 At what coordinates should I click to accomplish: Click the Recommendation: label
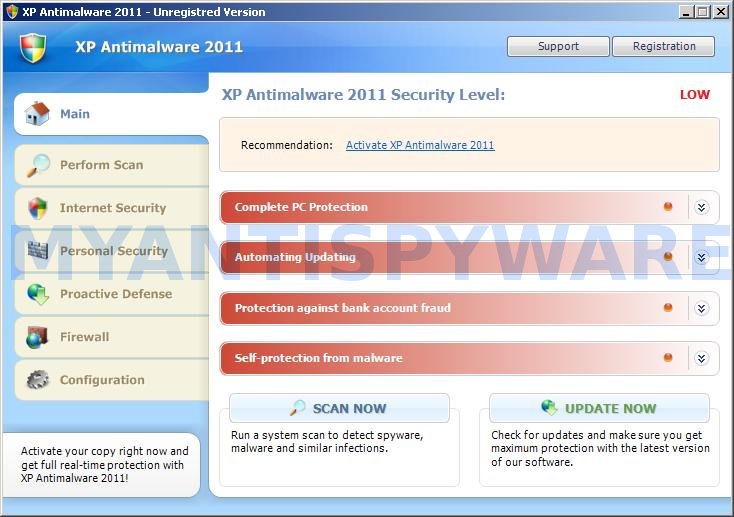(286, 145)
